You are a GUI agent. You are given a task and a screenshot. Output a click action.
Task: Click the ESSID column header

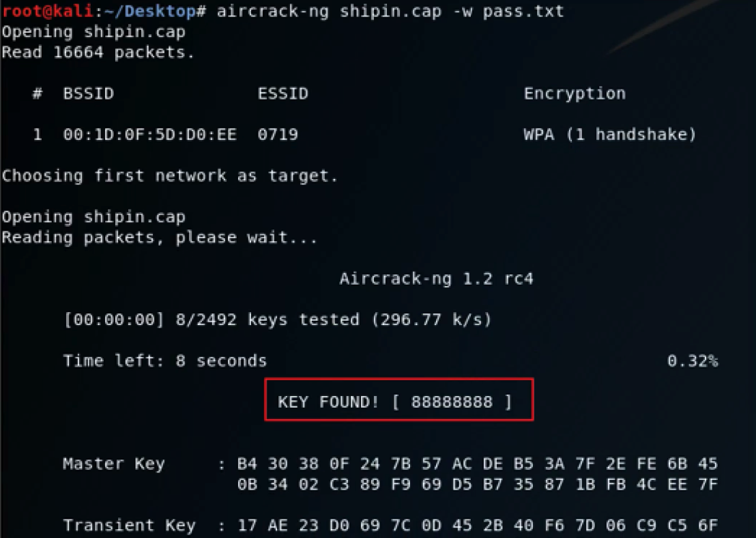pos(283,93)
